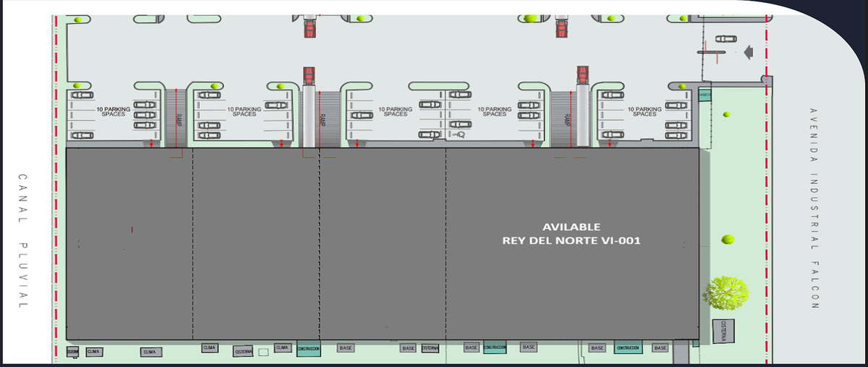Click the leftmost teal CONSTRUCCION box
The image size is (868, 367).
pyautogui.click(x=308, y=349)
